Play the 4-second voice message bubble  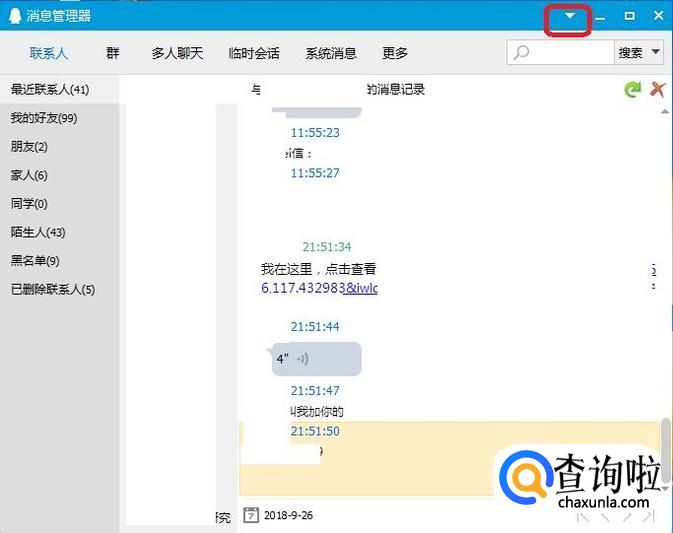[x=316, y=359]
